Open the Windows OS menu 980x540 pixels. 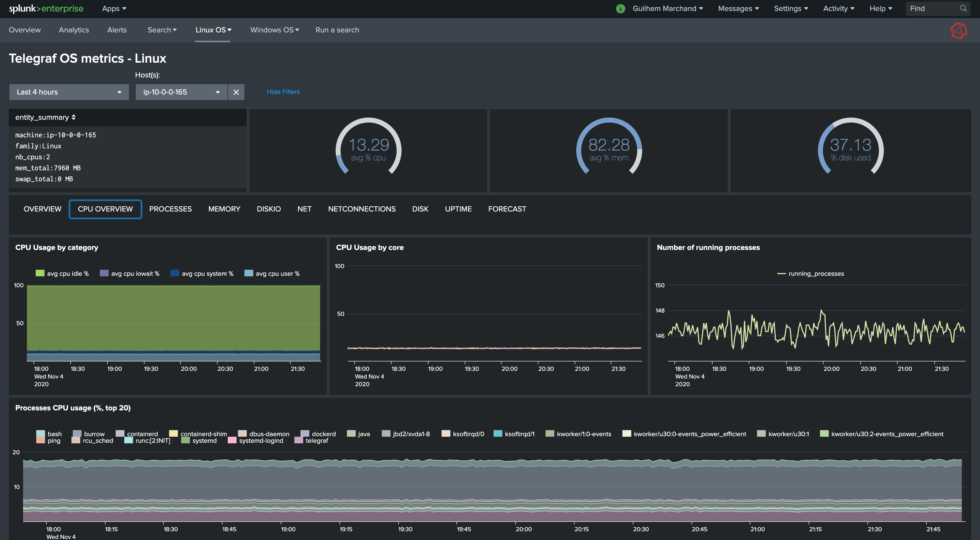pyautogui.click(x=274, y=30)
